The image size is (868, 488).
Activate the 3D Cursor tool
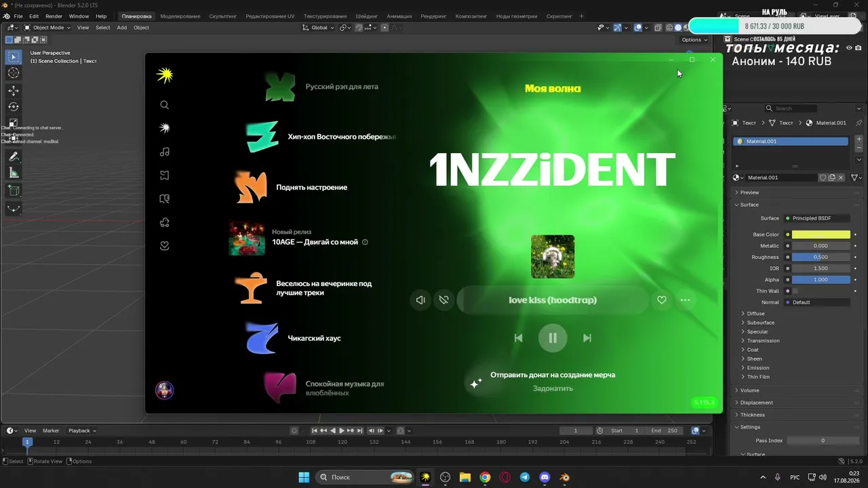tap(14, 73)
